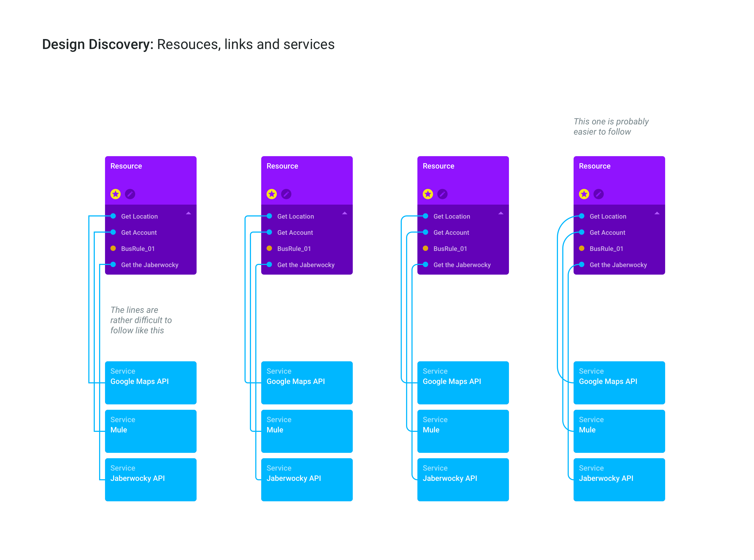Select Get the Jaberwocky in third Resource card
The height and width of the screenshot is (560, 754).
click(462, 265)
